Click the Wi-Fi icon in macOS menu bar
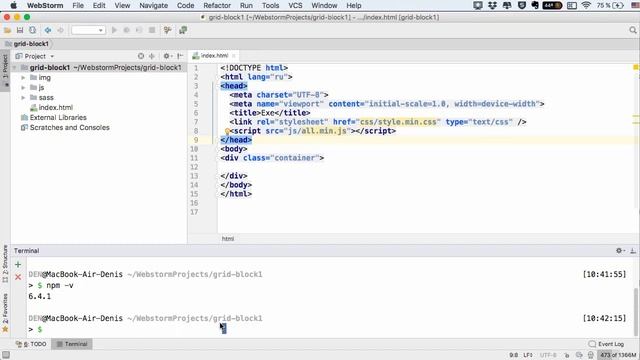Viewport: 640px width, 360px height. click(x=586, y=6)
